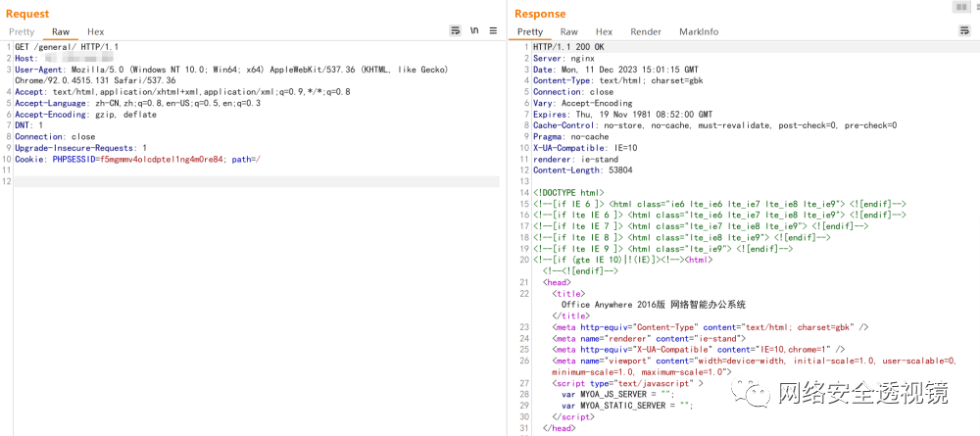Click the [if IE 6 ] conditional comment line
This screenshot has height=436, width=980.
point(720,204)
